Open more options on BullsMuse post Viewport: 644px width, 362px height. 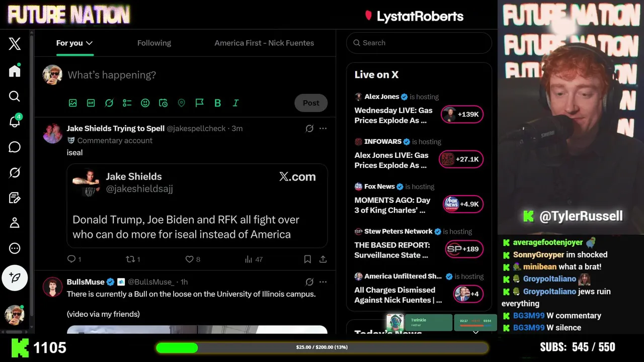(323, 282)
